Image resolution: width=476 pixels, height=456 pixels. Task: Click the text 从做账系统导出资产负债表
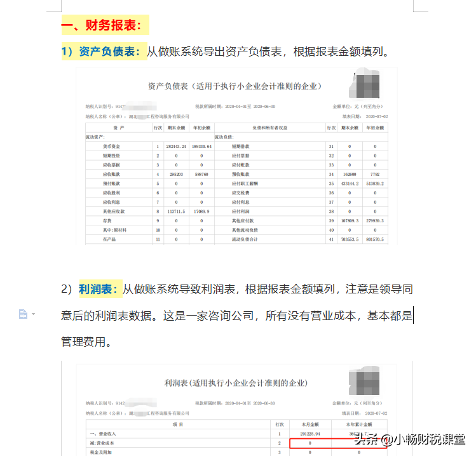pyautogui.click(x=215, y=51)
